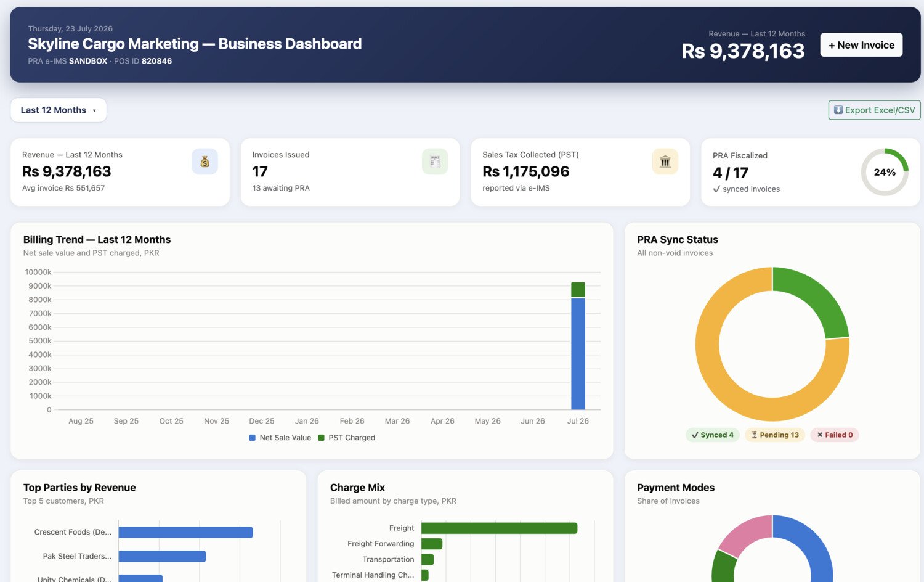Click the 'Charge Mix' heading
The image size is (924, 582).
[x=357, y=488]
